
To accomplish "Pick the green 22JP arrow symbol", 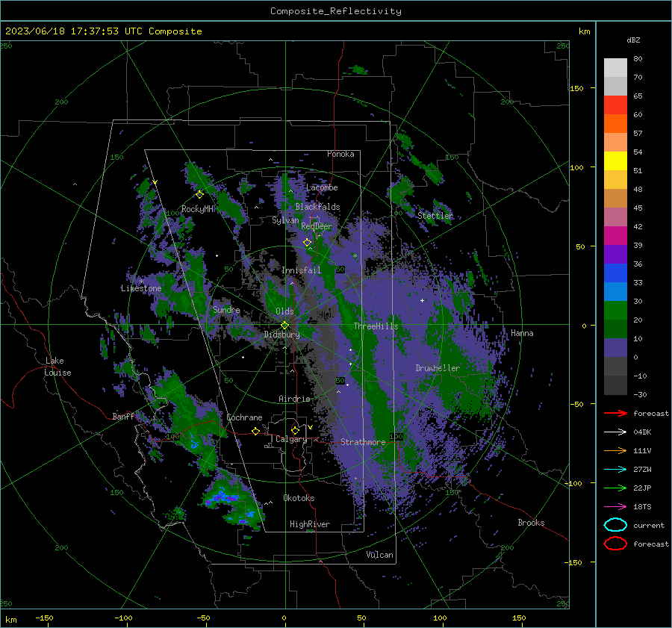I will point(615,488).
